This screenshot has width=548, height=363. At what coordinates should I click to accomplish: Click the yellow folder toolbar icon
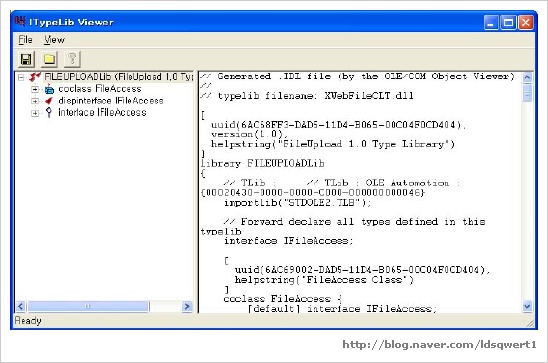[x=49, y=59]
